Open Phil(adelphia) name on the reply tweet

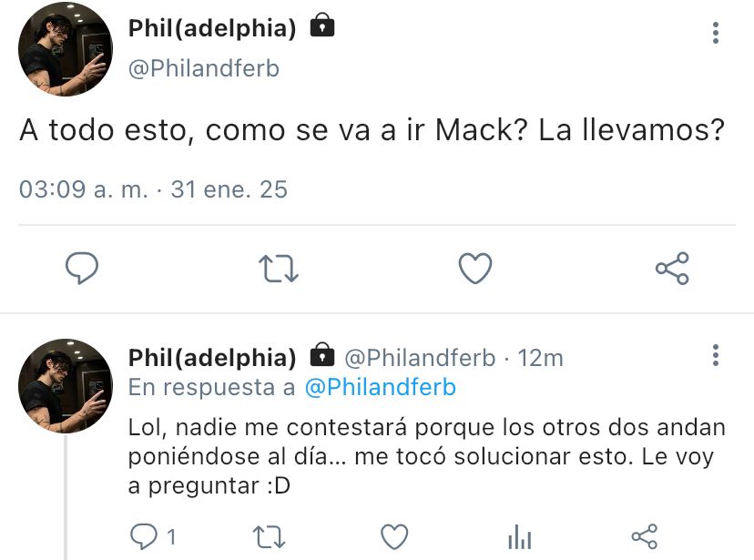coord(212,358)
